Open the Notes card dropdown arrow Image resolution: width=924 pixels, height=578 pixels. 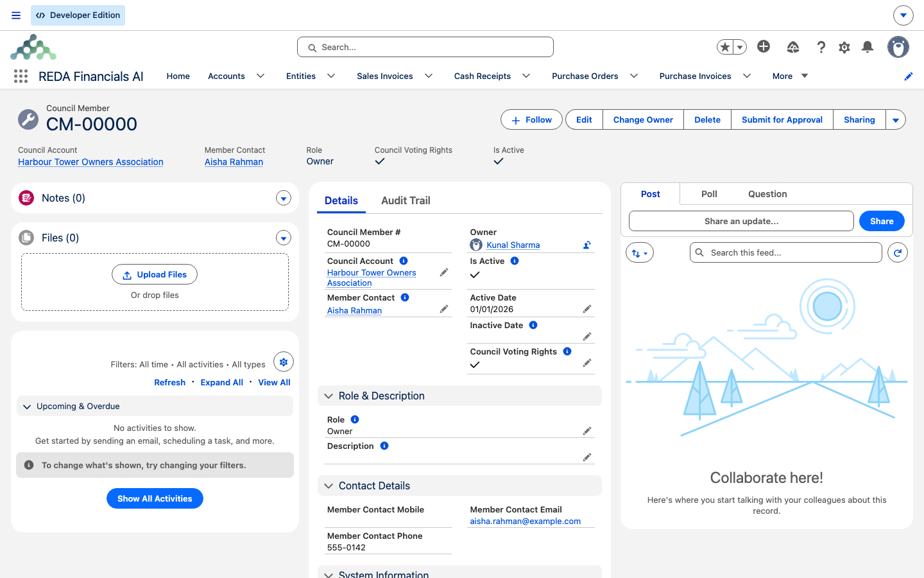click(x=284, y=198)
